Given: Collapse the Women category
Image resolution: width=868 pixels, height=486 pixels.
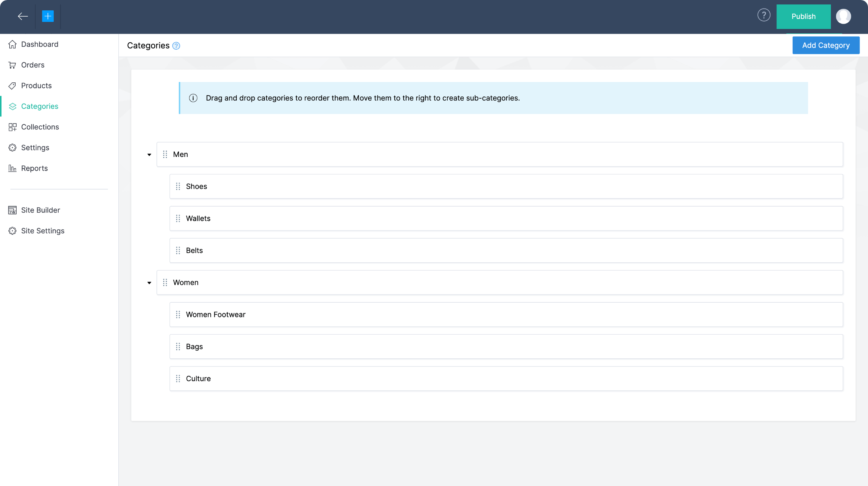Looking at the screenshot, I should pyautogui.click(x=149, y=283).
